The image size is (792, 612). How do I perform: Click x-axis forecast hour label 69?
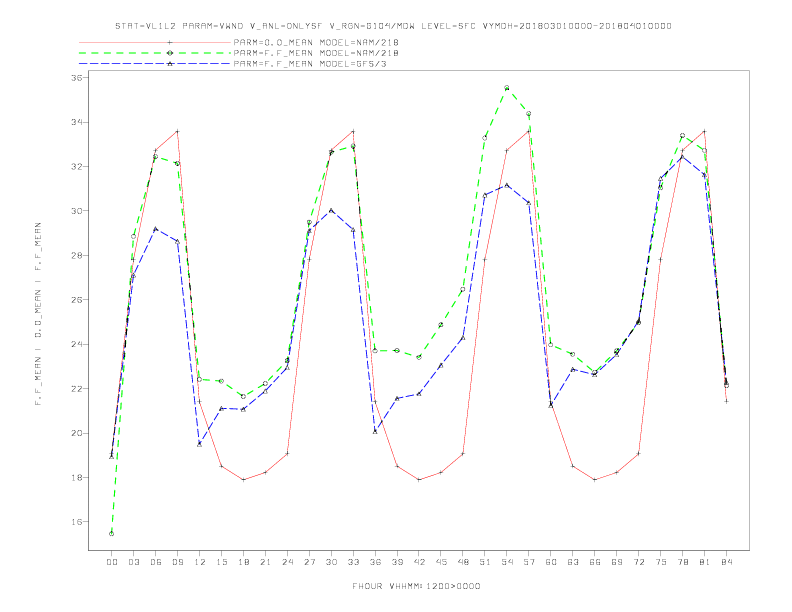click(617, 562)
